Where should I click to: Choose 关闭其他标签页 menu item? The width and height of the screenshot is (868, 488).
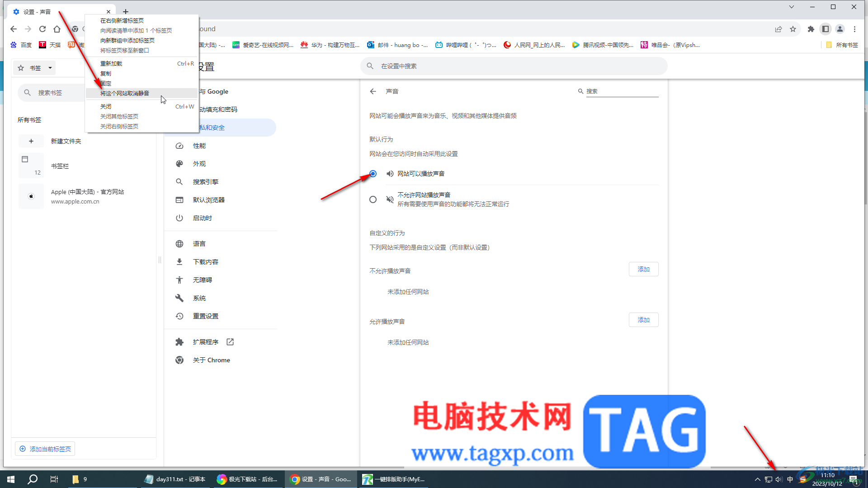(142, 117)
